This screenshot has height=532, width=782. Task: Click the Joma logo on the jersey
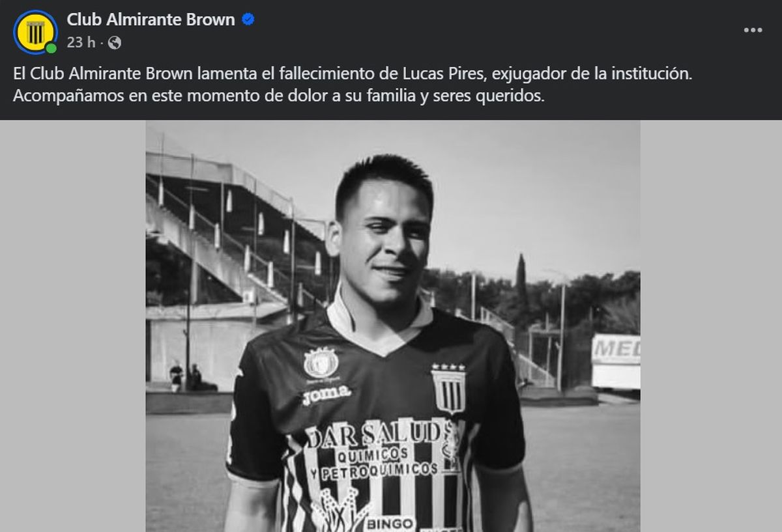pos(326,395)
